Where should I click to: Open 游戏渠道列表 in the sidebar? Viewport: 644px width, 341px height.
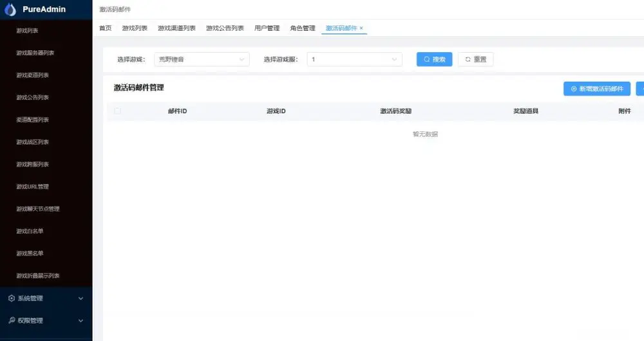tap(32, 75)
